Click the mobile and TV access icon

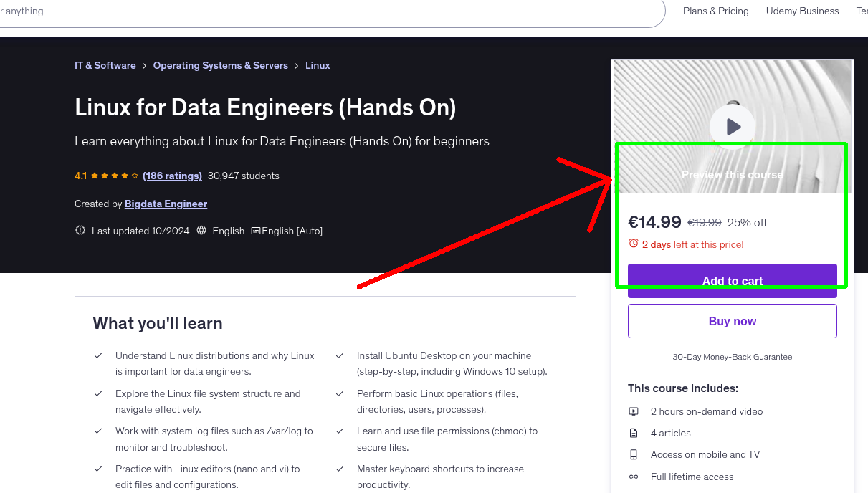pos(634,454)
